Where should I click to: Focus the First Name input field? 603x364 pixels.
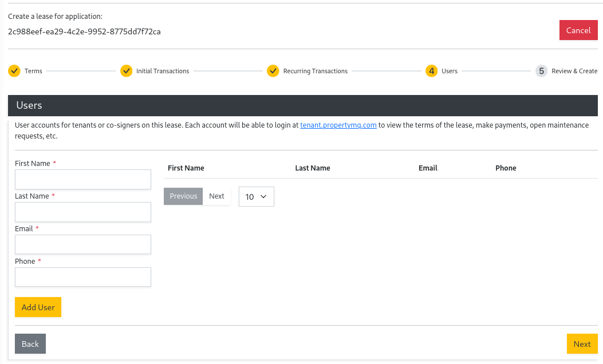[x=83, y=179]
